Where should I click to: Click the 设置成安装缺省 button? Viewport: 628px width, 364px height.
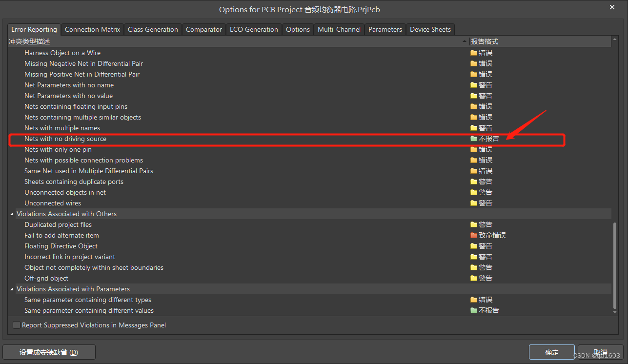point(49,352)
